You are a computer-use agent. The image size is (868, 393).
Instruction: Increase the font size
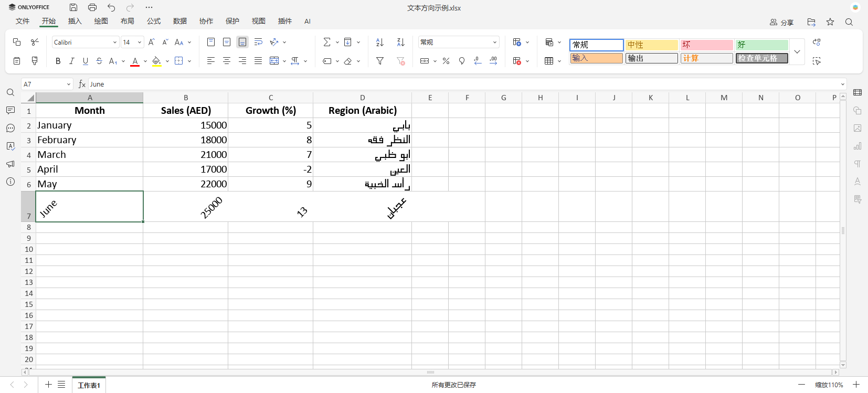pos(152,42)
